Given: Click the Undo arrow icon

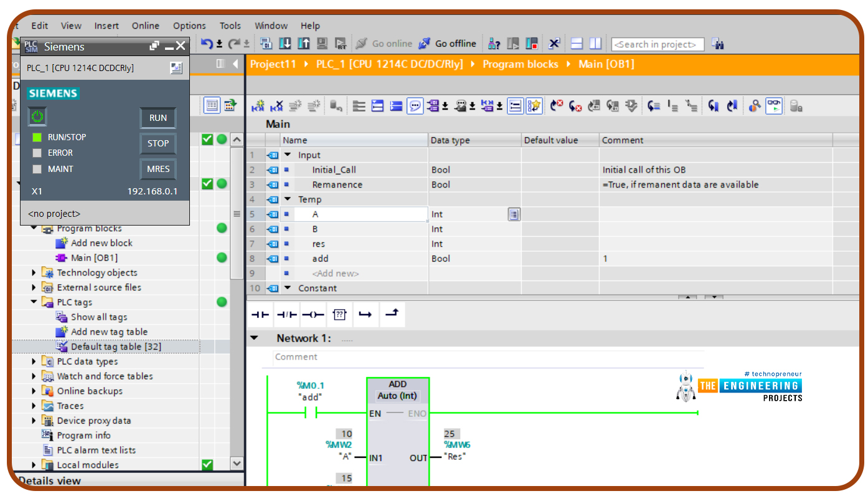Looking at the screenshot, I should (x=207, y=44).
